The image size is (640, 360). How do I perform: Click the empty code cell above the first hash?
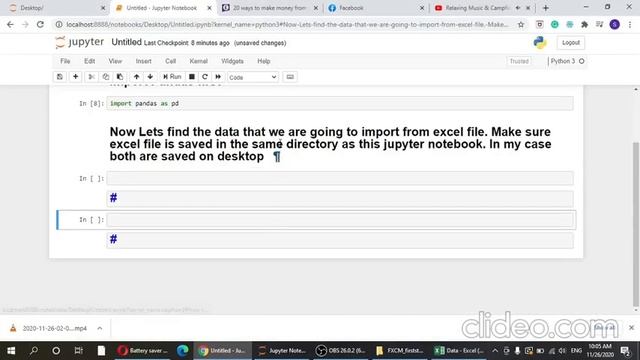pyautogui.click(x=340, y=178)
